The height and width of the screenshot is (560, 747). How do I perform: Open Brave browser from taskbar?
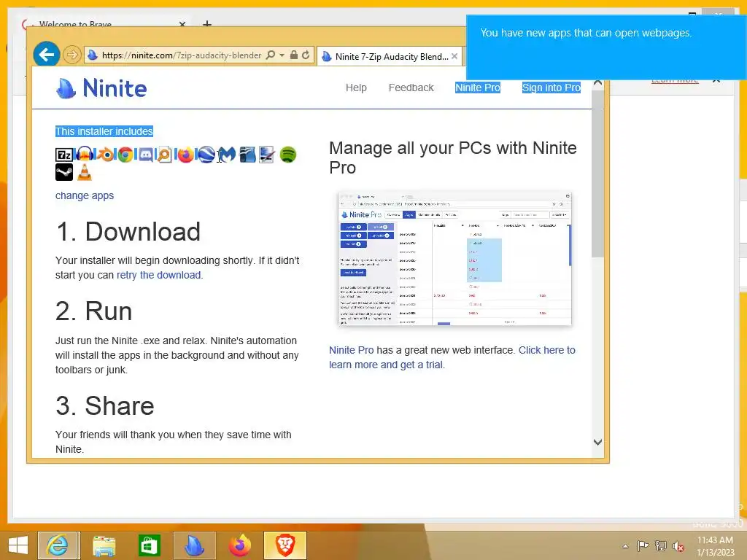coord(285,545)
